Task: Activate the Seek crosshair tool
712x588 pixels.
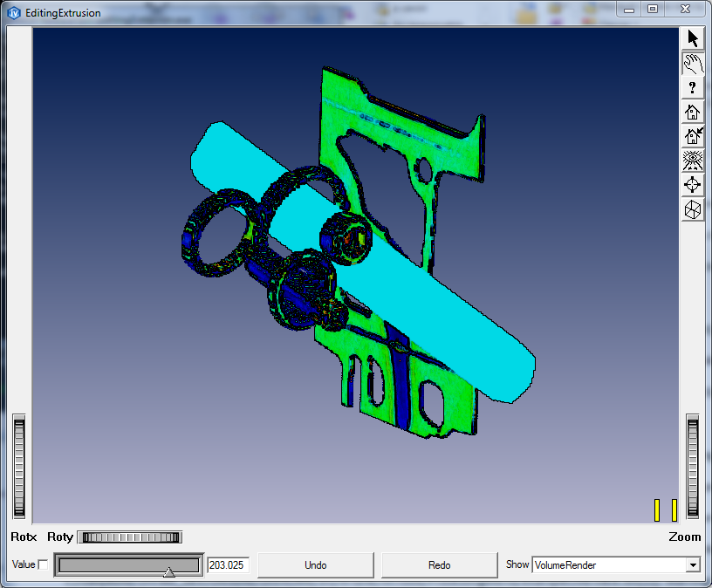Action: pos(693,185)
